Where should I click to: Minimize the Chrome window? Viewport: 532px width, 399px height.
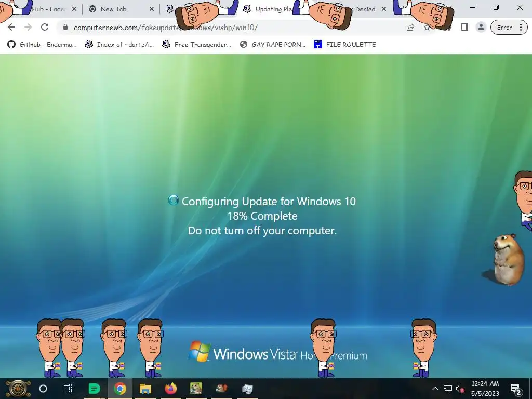(x=472, y=7)
